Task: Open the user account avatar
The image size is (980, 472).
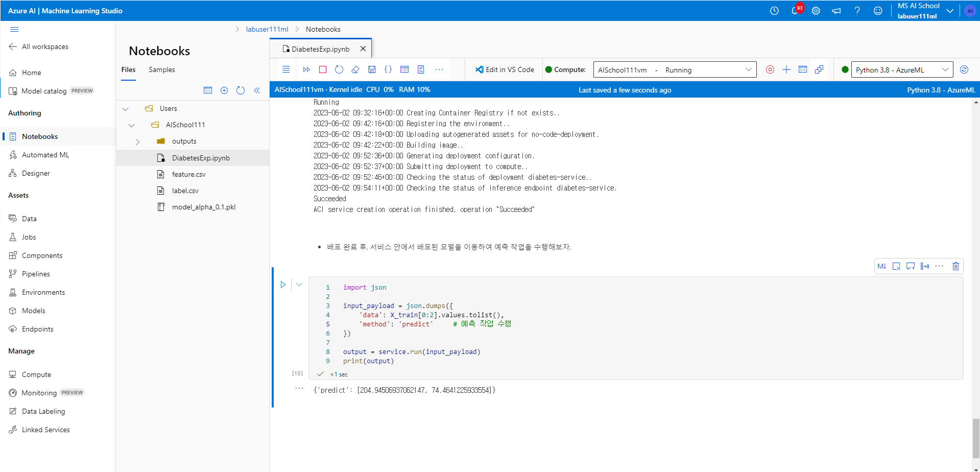Action: point(970,11)
